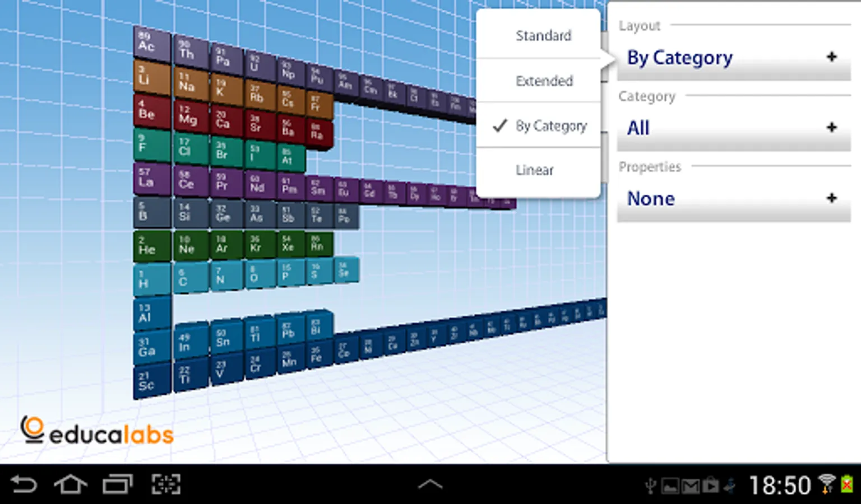
Task: Select the H hydrogen element tile
Action: tap(151, 280)
